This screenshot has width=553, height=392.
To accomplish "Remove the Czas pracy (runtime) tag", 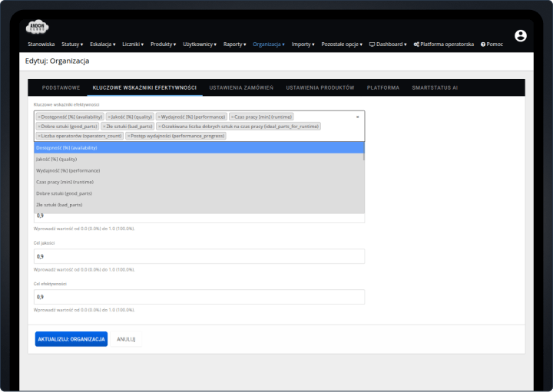I will click(232, 117).
